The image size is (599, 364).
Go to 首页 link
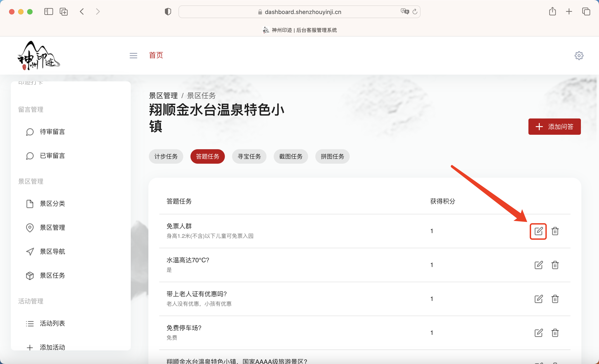[x=156, y=55]
